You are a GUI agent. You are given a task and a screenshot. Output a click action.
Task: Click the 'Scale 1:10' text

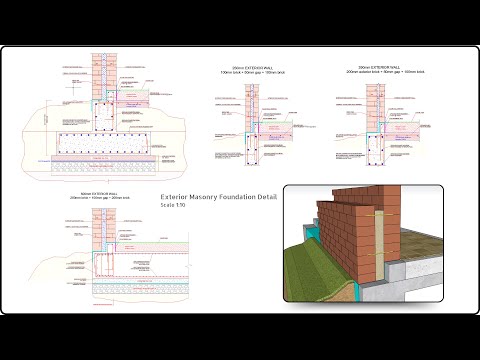point(173,205)
